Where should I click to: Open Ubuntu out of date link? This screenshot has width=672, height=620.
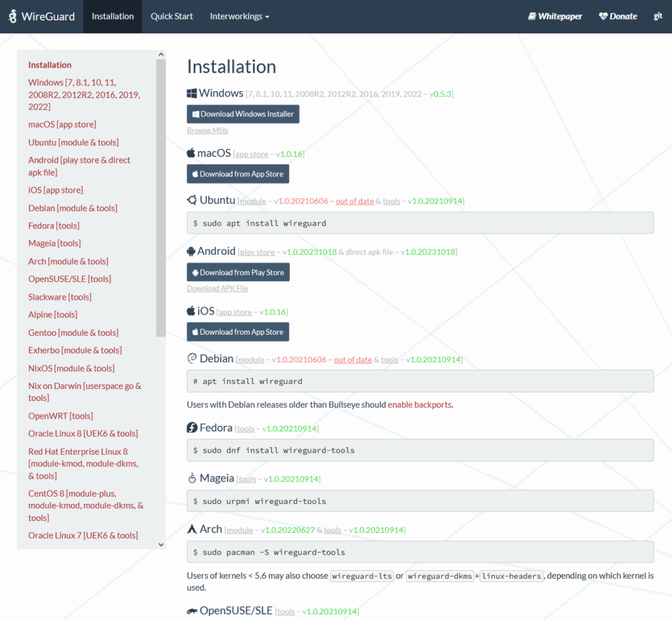(354, 201)
